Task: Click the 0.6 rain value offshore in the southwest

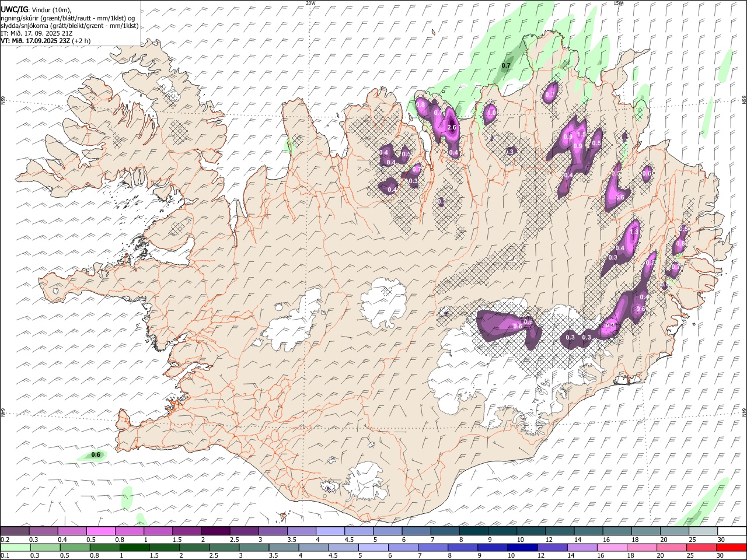Action: click(x=96, y=454)
